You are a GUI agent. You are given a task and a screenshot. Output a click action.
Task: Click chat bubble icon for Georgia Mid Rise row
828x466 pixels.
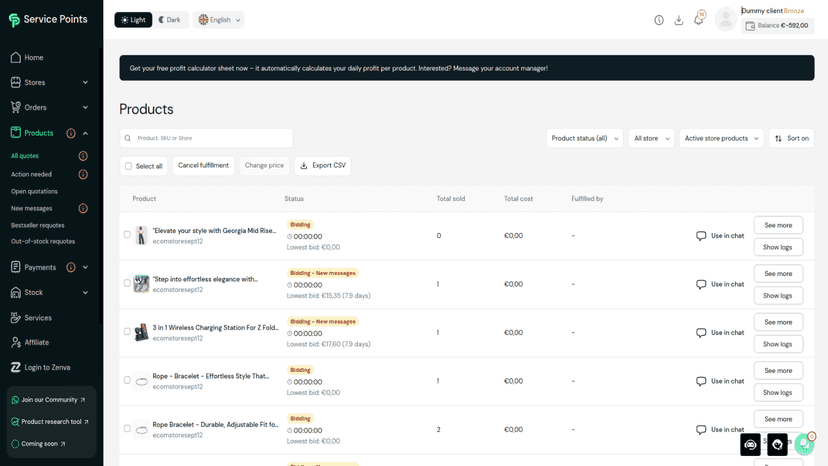(x=701, y=236)
